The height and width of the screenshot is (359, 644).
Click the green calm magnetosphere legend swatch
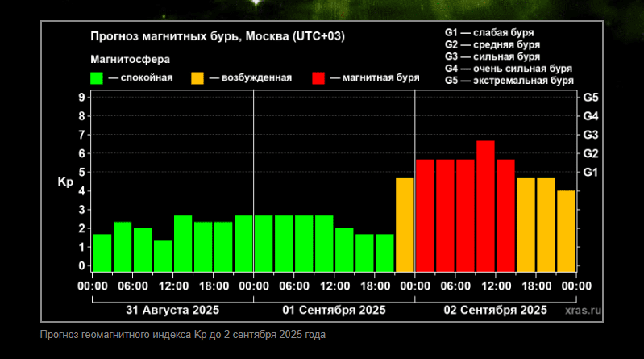coord(97,78)
